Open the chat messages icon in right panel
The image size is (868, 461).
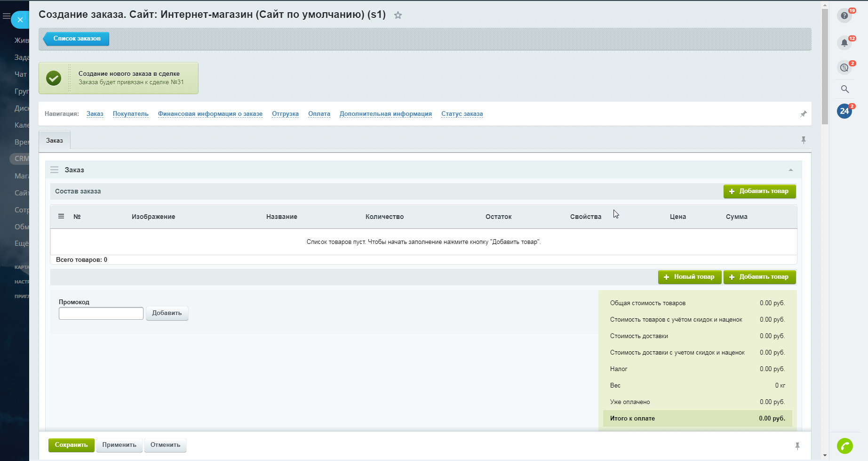tap(844, 67)
